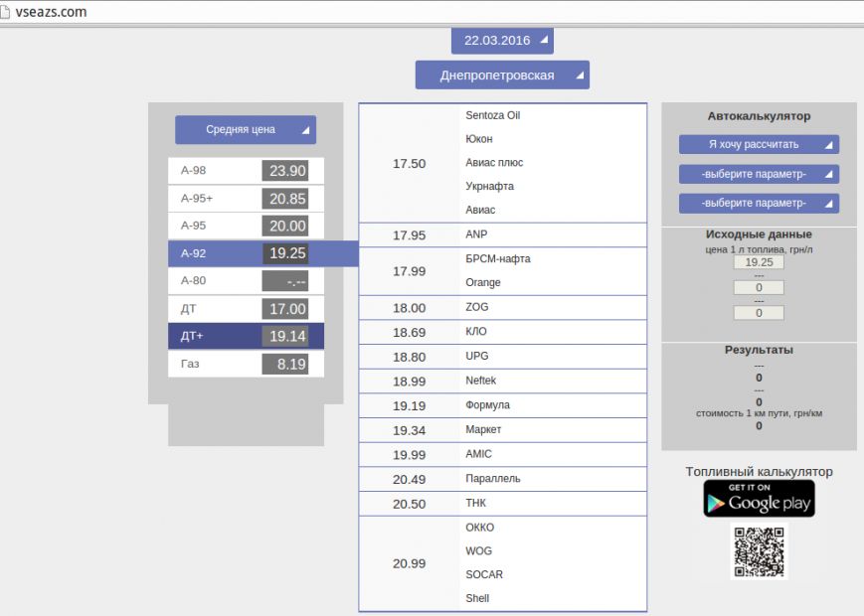Click the 19.99 price cell
Screen dimensions: 864x616
tap(409, 455)
